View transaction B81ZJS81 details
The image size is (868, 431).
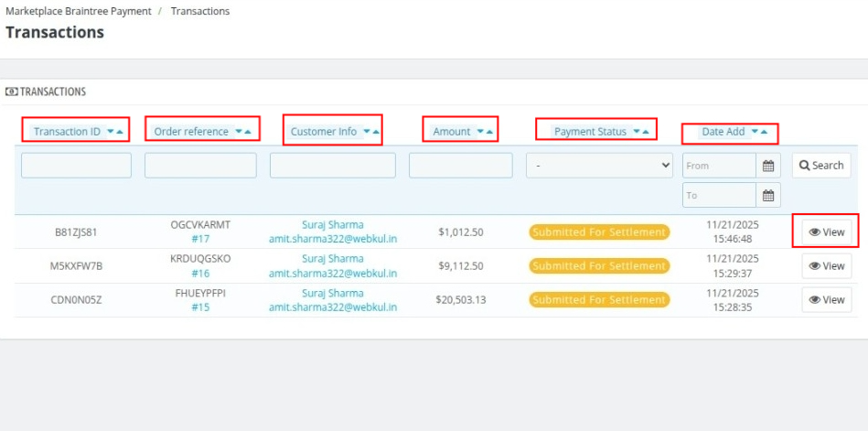(x=827, y=232)
